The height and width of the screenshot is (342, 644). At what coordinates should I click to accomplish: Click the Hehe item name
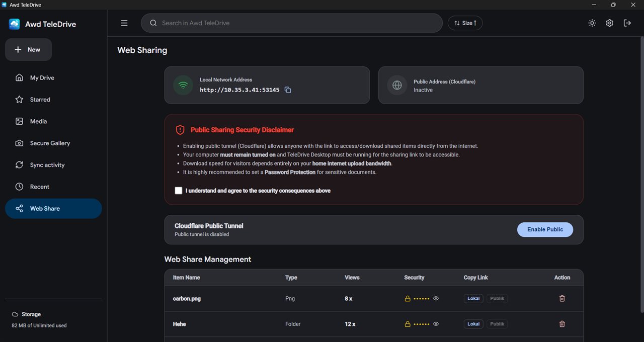[x=179, y=324]
